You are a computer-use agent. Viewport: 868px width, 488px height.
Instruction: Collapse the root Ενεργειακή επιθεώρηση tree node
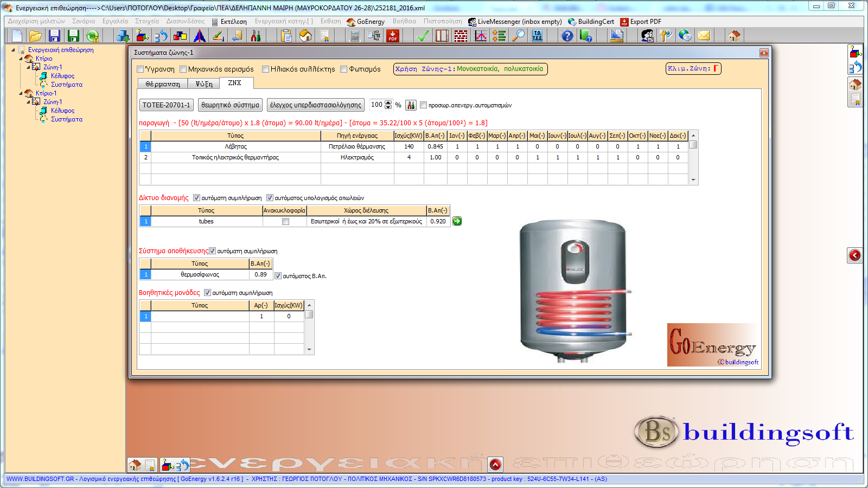coord(14,50)
